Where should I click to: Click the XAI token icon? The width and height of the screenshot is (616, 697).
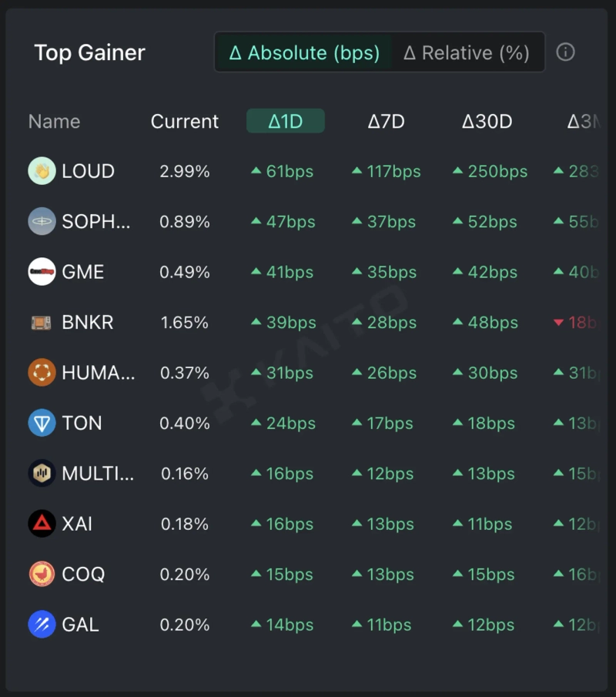point(42,524)
